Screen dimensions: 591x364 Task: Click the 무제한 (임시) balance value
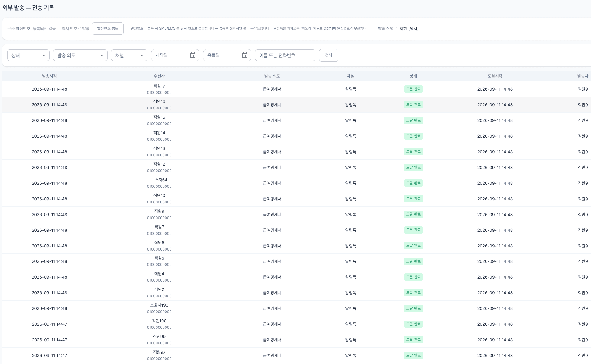coord(407,29)
